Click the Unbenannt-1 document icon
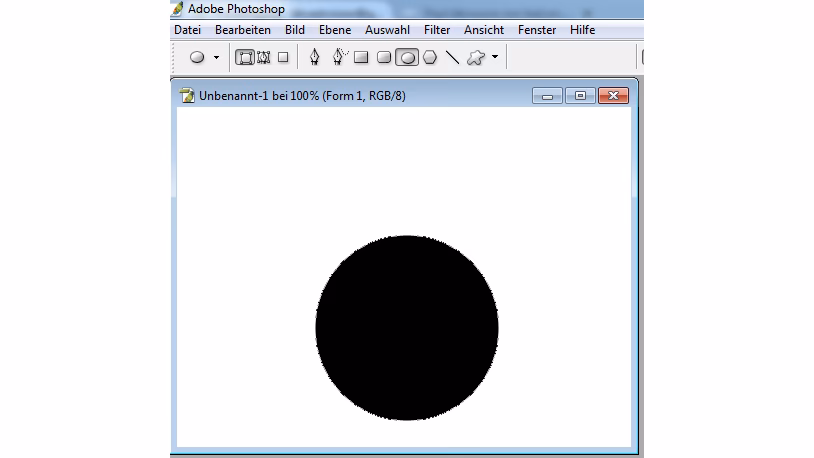 coord(187,96)
